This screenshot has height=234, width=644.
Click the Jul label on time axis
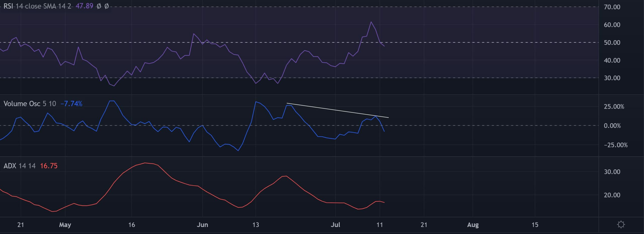pyautogui.click(x=335, y=225)
